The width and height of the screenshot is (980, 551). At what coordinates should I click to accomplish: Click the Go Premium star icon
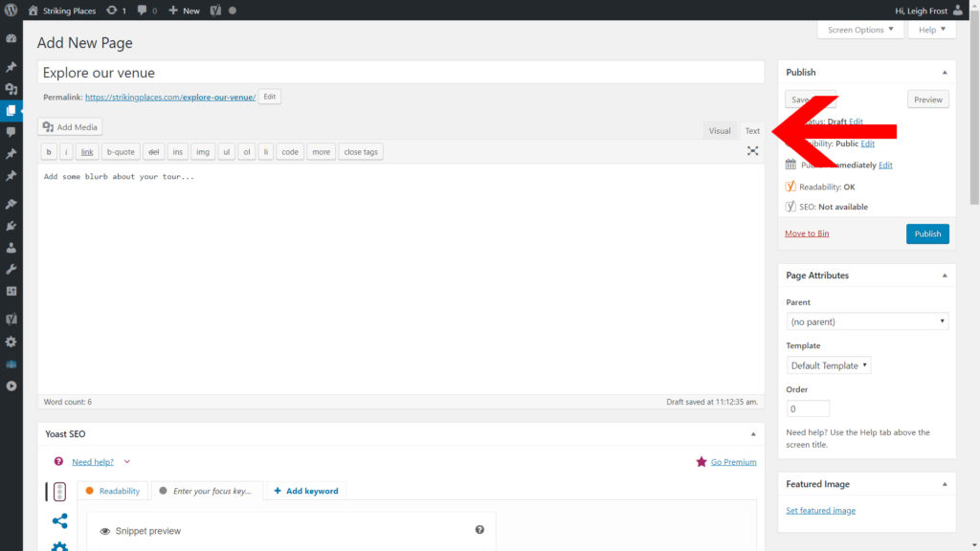(x=702, y=462)
